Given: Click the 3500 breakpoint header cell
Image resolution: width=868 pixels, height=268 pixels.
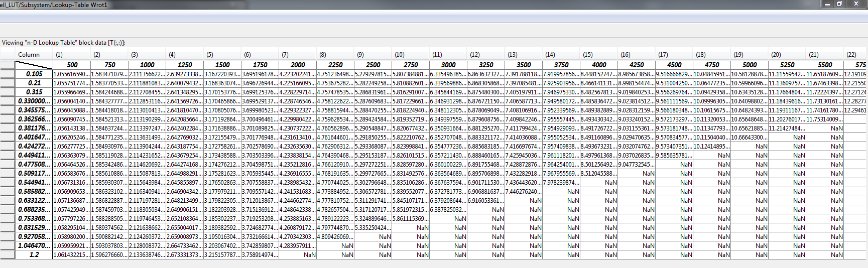Looking at the screenshot, I should [x=524, y=65].
